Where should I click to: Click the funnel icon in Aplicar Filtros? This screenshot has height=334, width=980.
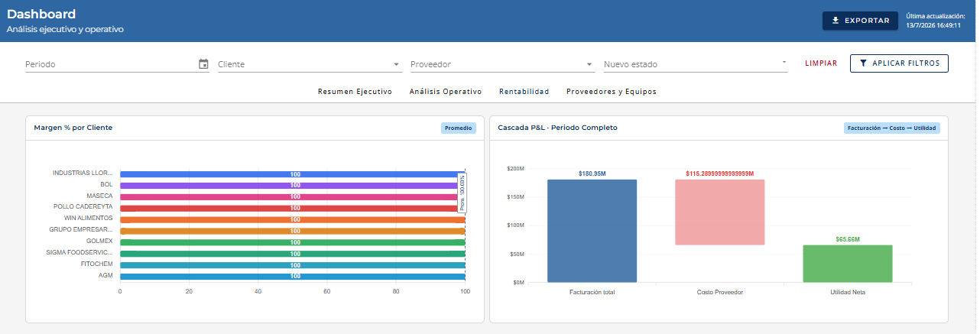coord(863,63)
